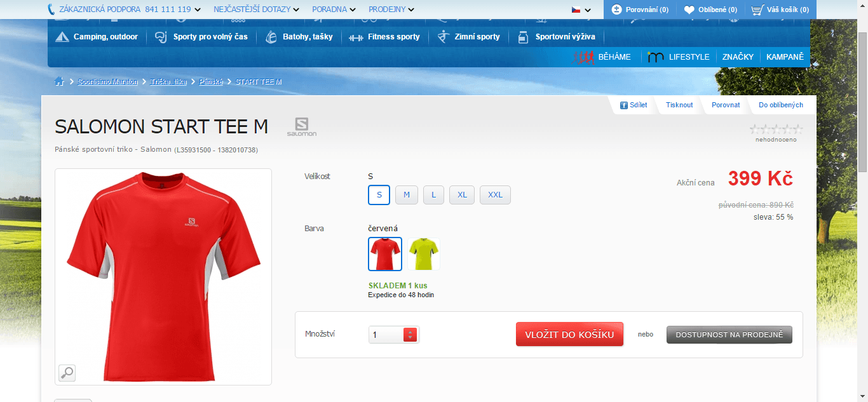
Task: Open the Zimní sporty category
Action: click(470, 37)
